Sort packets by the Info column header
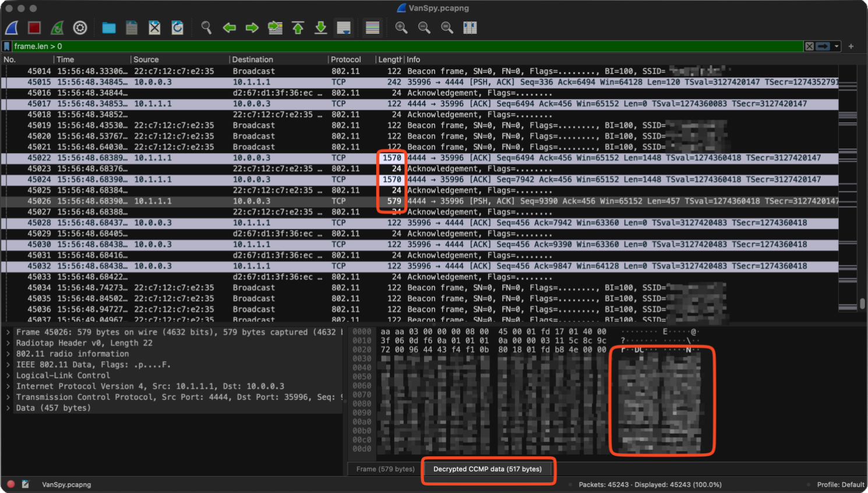Image resolution: width=868 pixels, height=493 pixels. pos(622,59)
